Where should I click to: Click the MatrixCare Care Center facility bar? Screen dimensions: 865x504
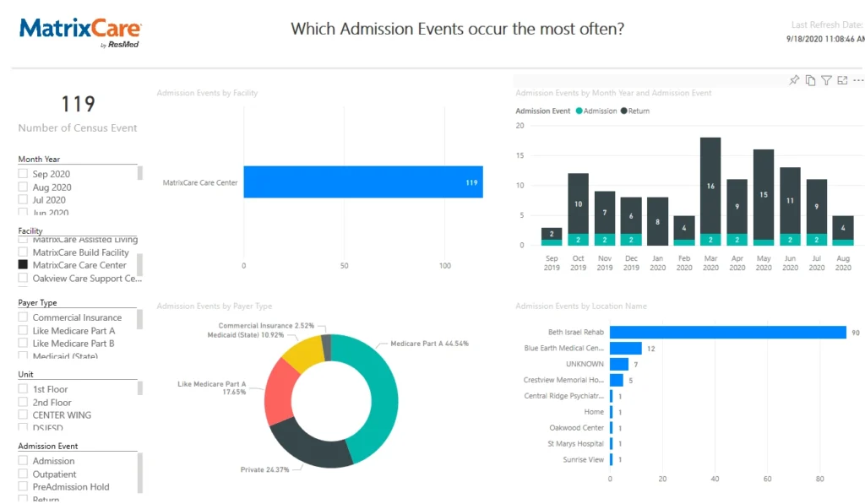pyautogui.click(x=362, y=182)
